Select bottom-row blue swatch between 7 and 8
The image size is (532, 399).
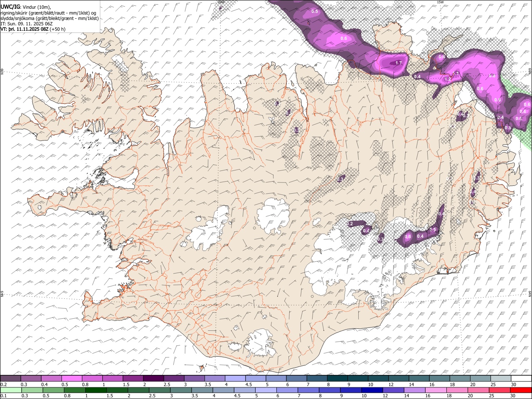point(308,390)
